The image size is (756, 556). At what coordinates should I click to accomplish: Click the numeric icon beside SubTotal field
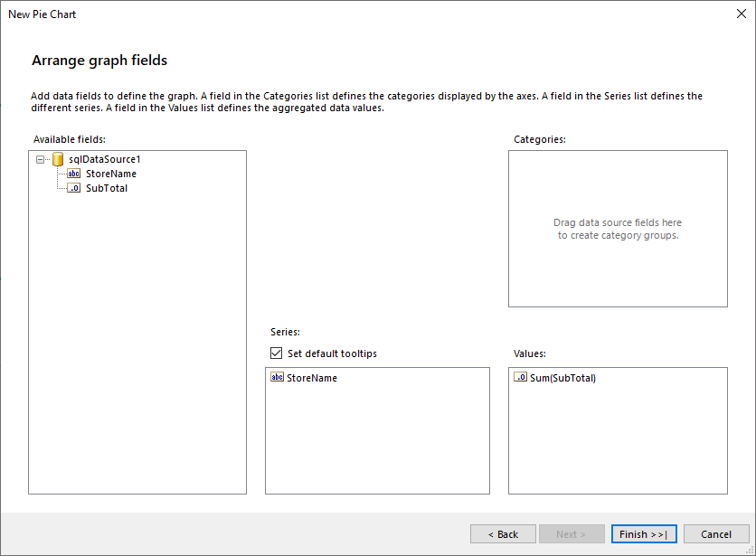[73, 188]
